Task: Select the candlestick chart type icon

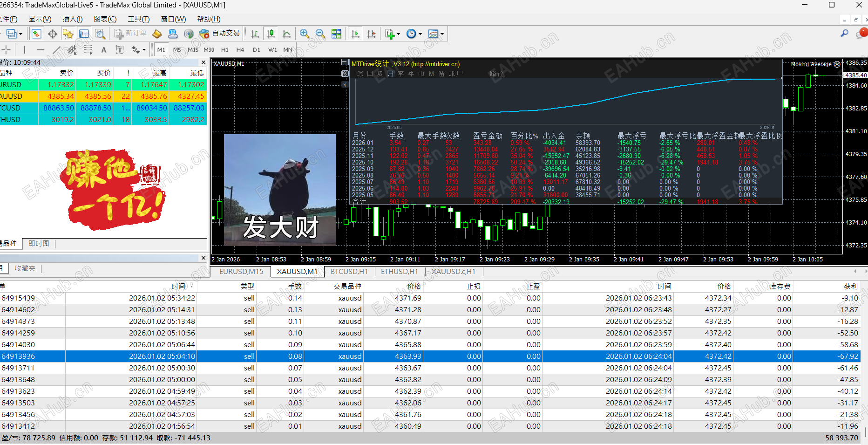Action: click(x=271, y=33)
